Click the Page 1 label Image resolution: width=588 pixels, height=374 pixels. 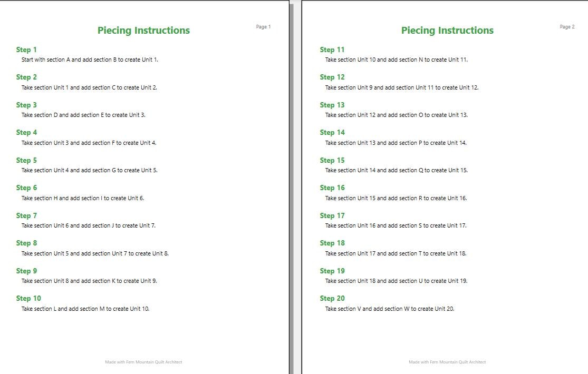click(263, 27)
